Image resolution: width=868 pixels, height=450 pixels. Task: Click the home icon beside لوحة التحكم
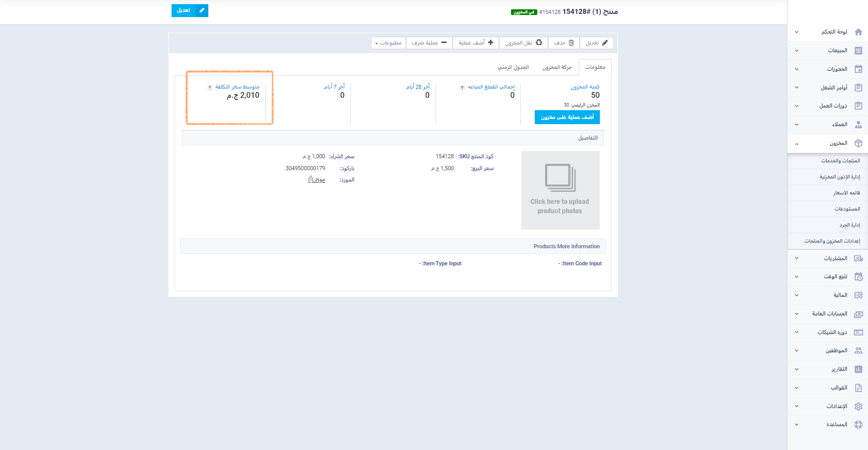point(858,32)
